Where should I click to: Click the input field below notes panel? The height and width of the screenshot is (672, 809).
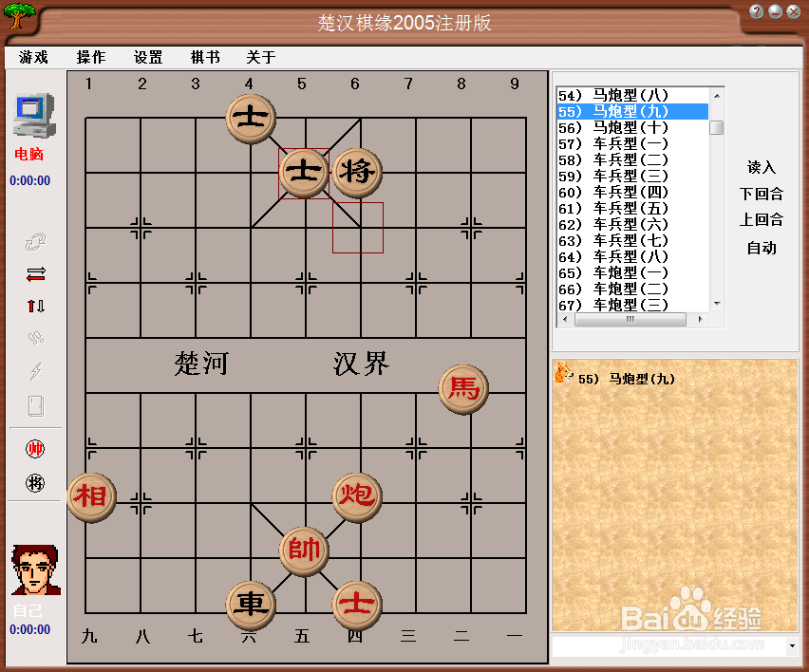click(x=668, y=645)
